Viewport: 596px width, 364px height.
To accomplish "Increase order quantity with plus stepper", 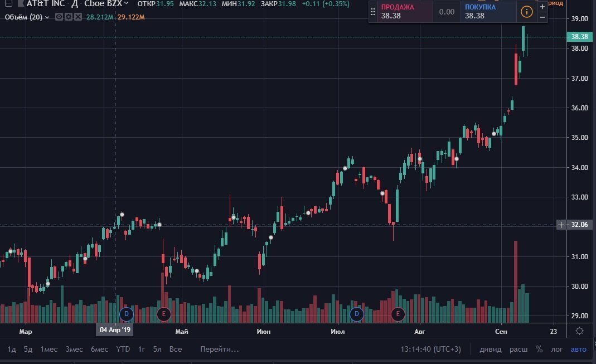I will 542,7.
